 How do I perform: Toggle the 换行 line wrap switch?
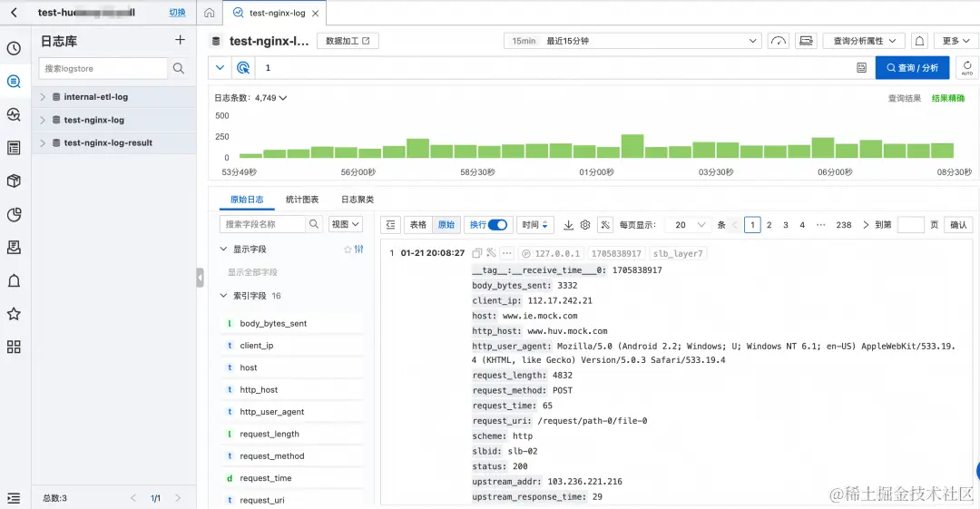click(497, 224)
